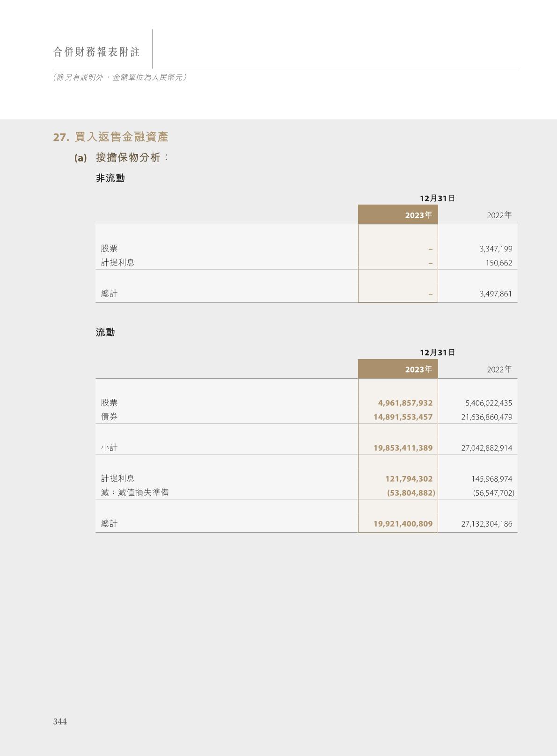This screenshot has width=557, height=756.
Task: Select the 2023 bond value 14,891,553,457
Action: click(403, 417)
